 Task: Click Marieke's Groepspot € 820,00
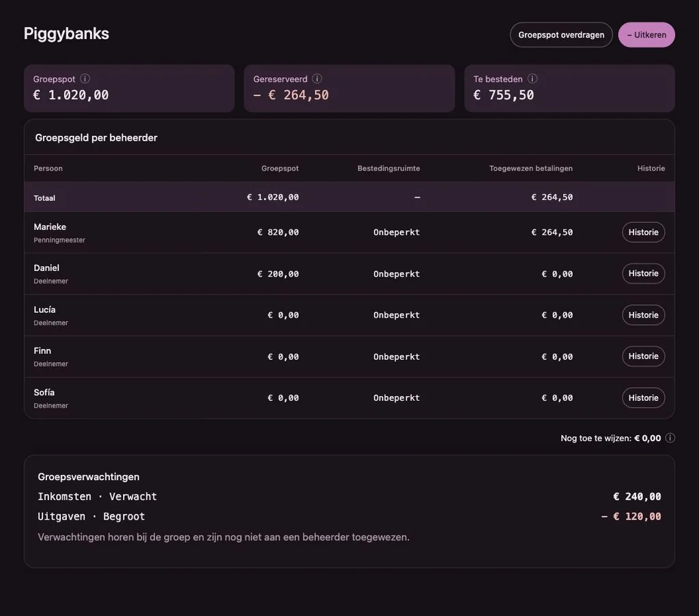pos(279,232)
